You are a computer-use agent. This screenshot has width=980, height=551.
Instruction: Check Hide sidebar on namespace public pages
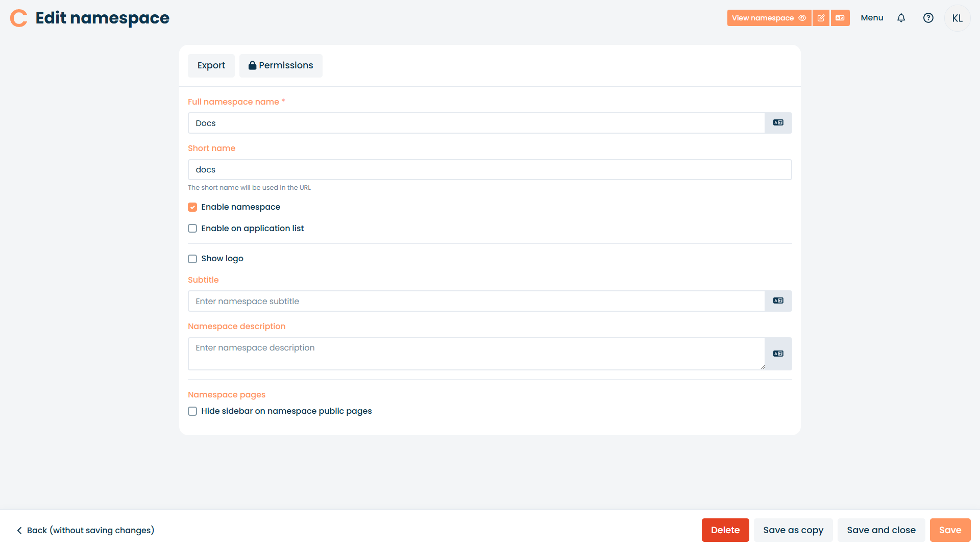point(192,411)
